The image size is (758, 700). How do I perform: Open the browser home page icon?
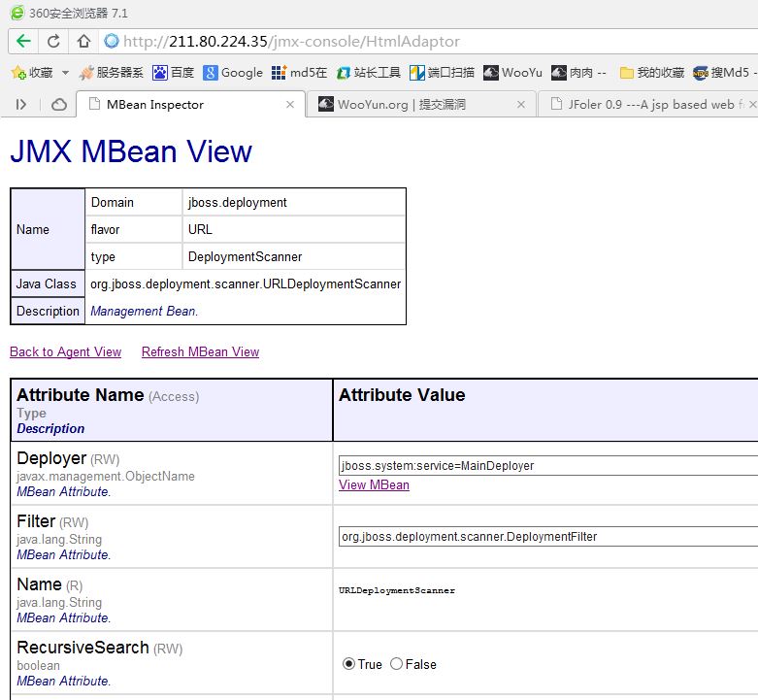point(83,41)
